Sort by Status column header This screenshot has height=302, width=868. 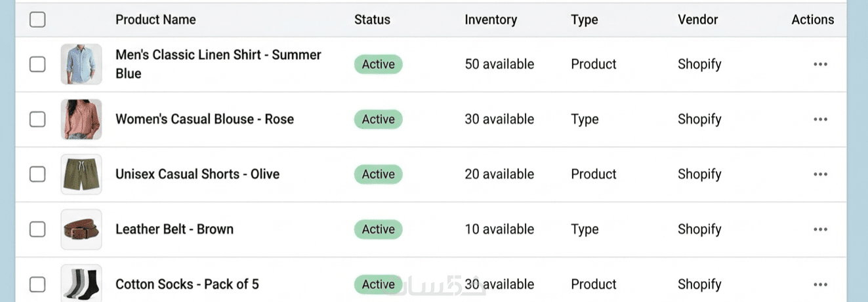[372, 20]
